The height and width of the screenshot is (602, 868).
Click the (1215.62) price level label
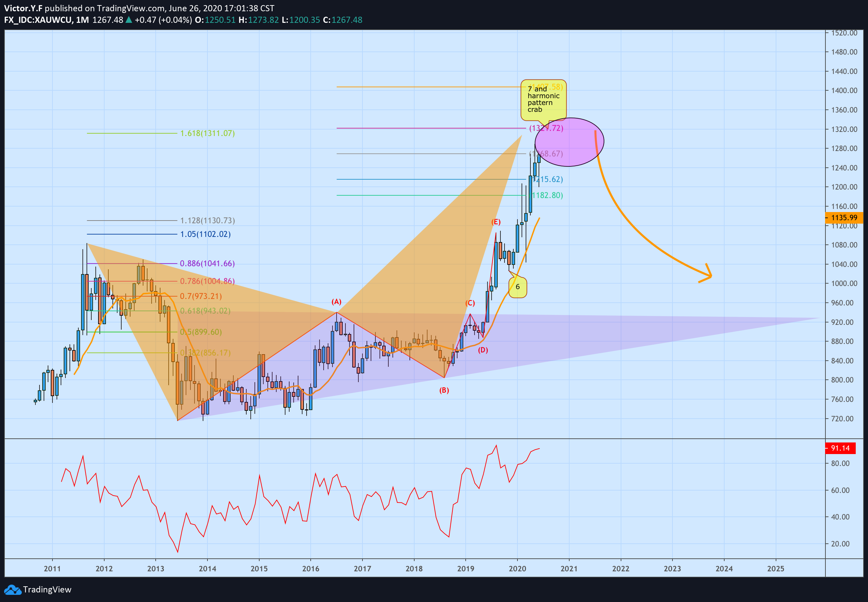pos(546,179)
